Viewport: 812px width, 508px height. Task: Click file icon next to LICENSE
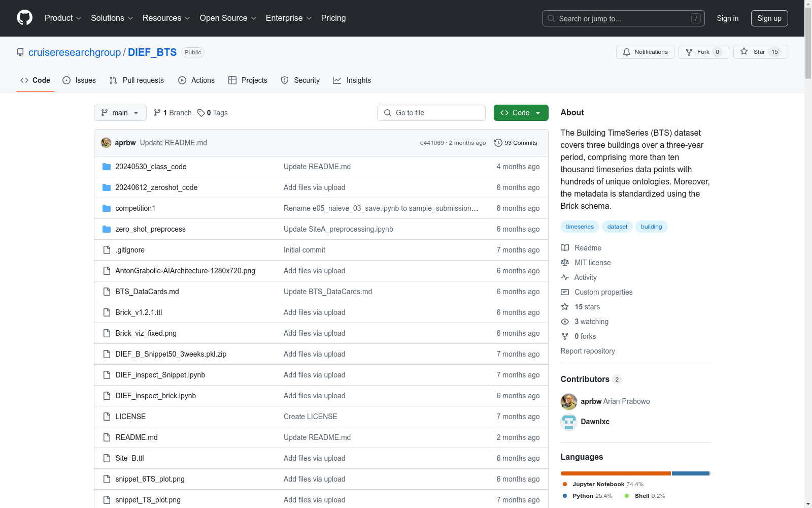click(107, 417)
